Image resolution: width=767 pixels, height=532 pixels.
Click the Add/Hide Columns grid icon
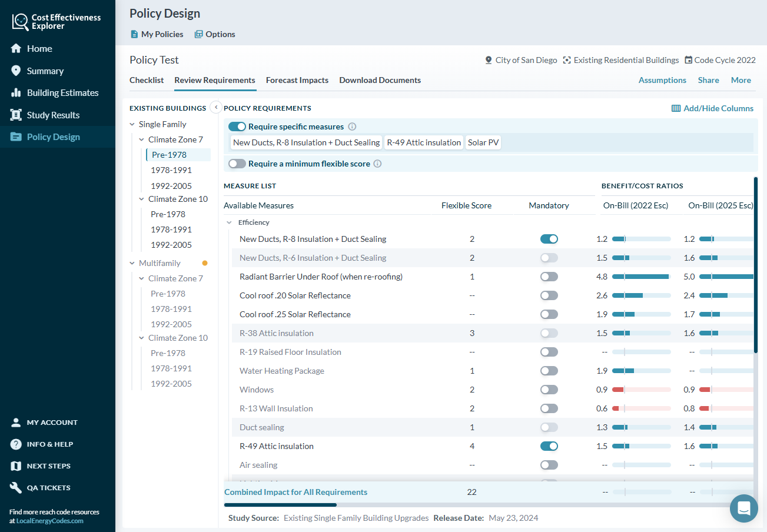click(x=676, y=108)
